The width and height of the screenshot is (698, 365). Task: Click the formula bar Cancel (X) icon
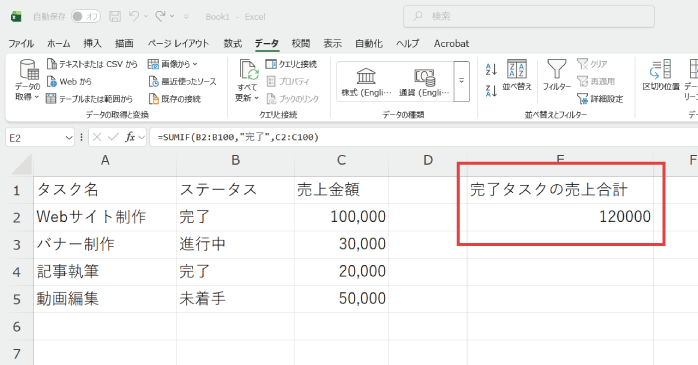[x=97, y=137]
